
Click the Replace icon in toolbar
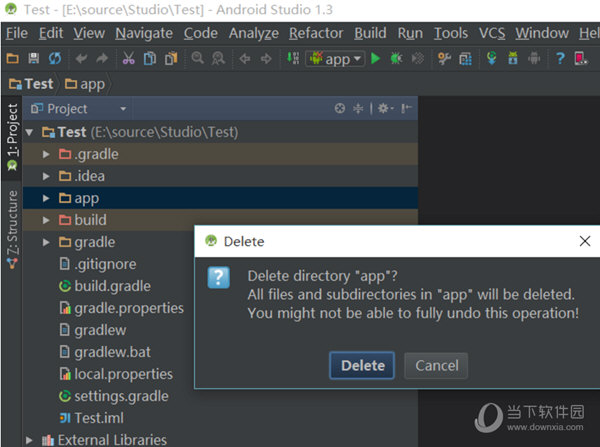coord(218,59)
